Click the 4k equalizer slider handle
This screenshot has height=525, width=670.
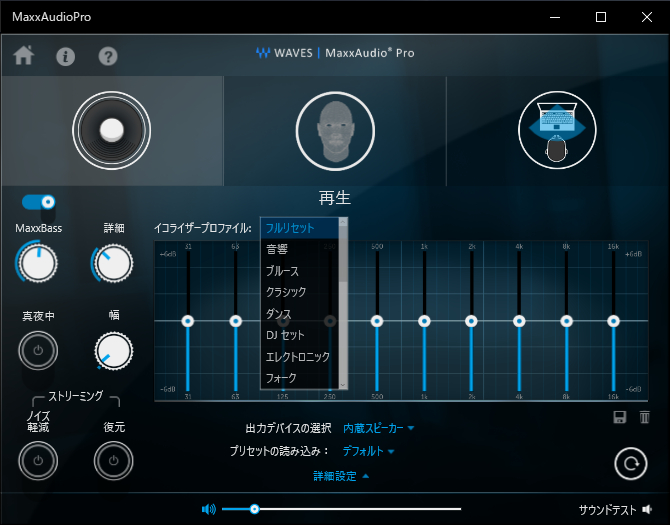[519, 321]
